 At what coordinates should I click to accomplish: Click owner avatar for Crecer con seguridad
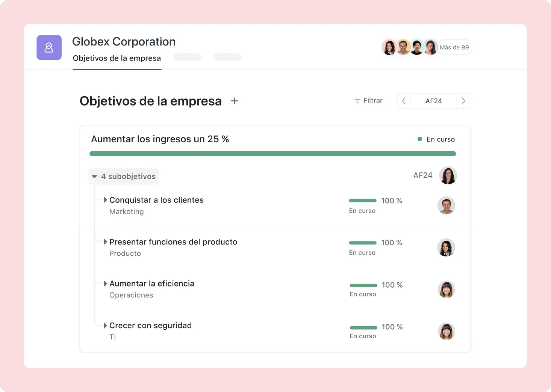click(447, 332)
